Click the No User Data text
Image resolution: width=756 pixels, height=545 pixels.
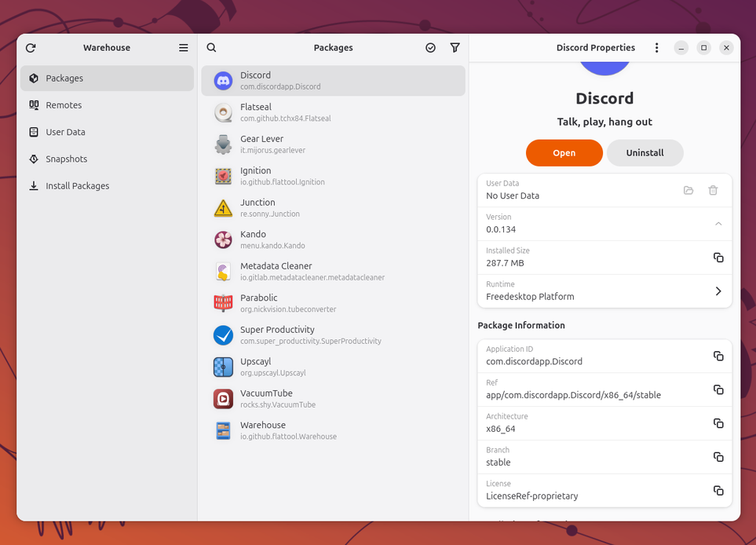point(513,196)
